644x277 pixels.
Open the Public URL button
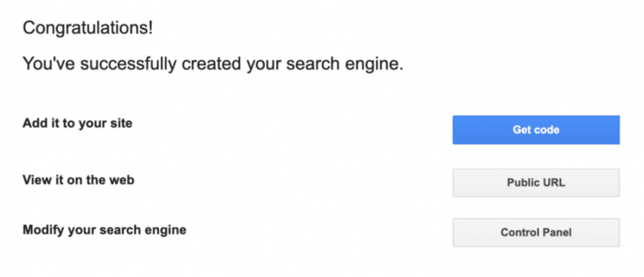(x=536, y=182)
